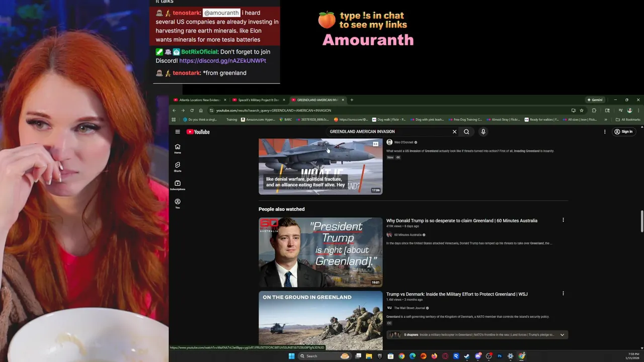644x362 pixels.
Task: Clear the YouTube search box text
Action: click(454, 132)
